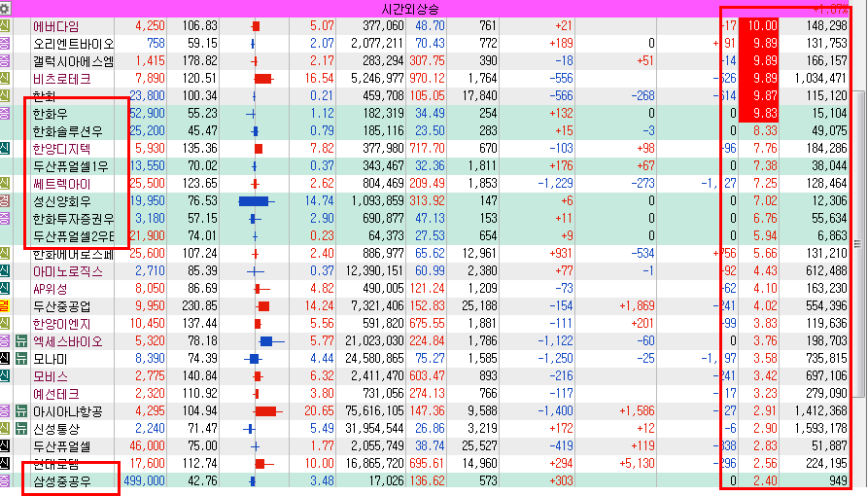Select the 모나미 stock name
Viewport: 868px width, 496px height.
click(50, 359)
